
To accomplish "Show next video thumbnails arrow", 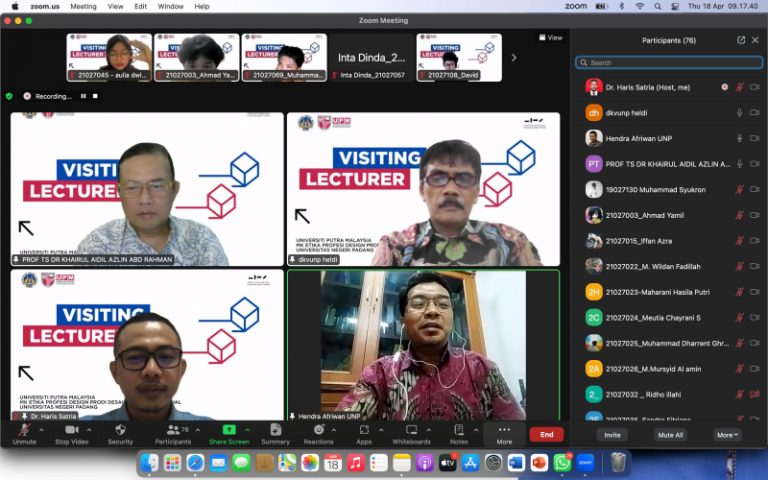I will point(514,58).
